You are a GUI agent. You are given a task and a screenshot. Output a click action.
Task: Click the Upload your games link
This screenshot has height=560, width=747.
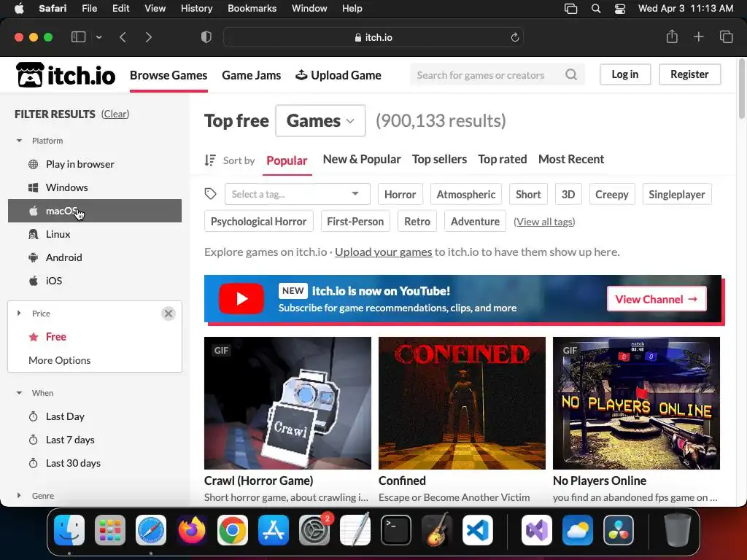click(x=383, y=252)
